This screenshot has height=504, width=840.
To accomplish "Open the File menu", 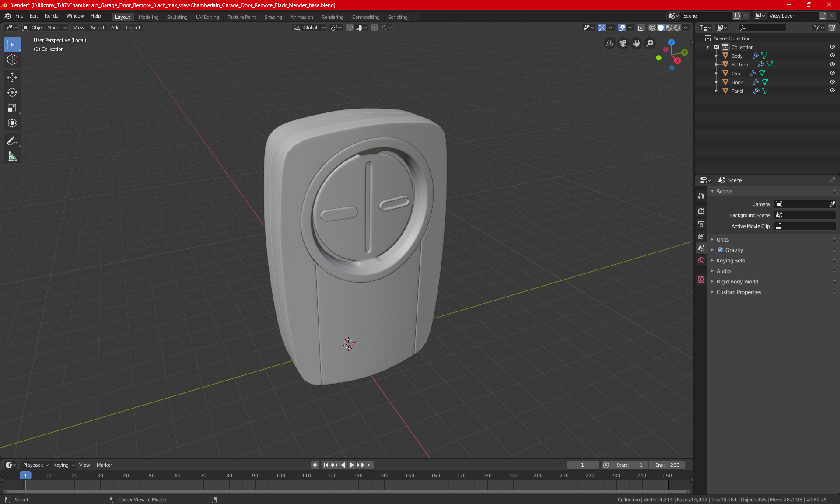I will (19, 16).
